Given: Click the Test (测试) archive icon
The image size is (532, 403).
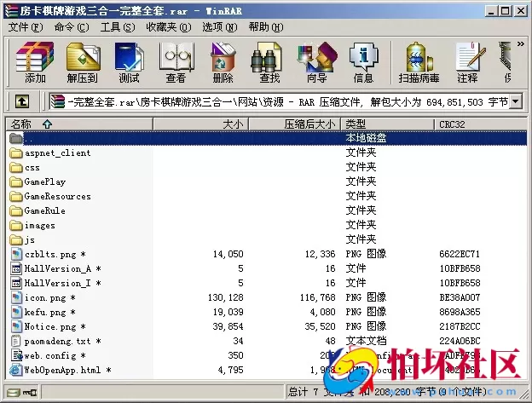Looking at the screenshot, I should click(129, 56).
